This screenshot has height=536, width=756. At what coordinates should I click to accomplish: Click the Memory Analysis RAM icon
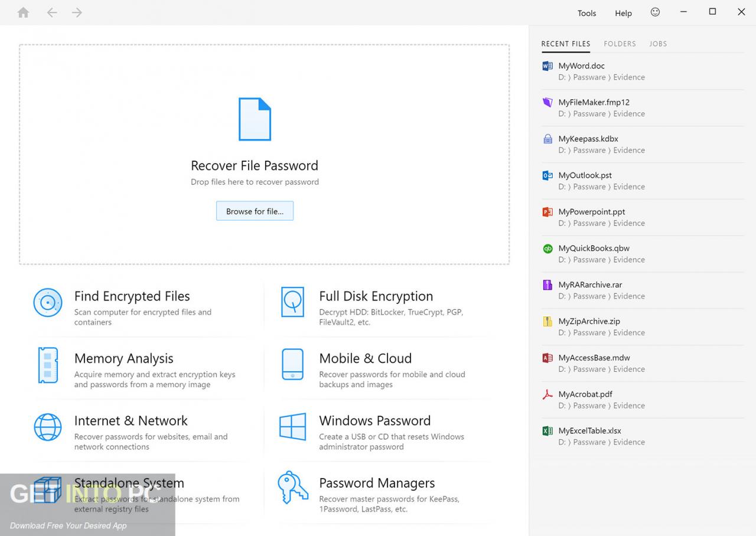(x=48, y=365)
